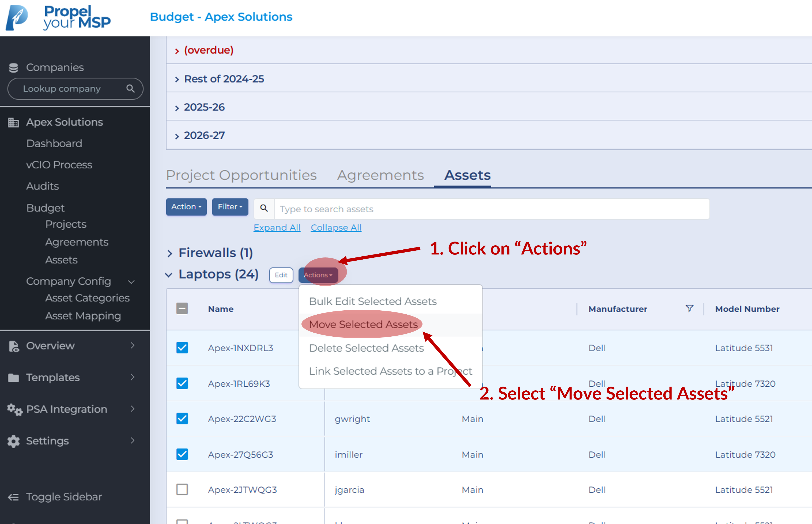
Task: Expand the Rest of 2024-25 section
Action: coord(177,80)
